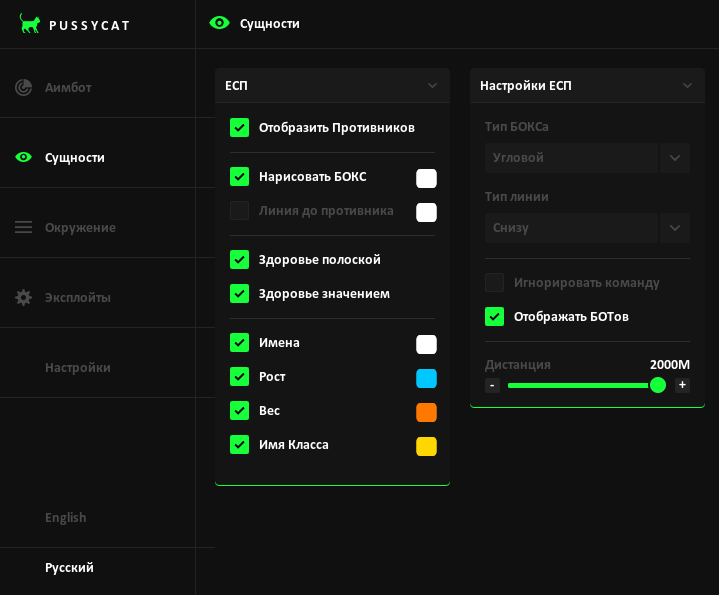Open the blue Рост color swatch
The height and width of the screenshot is (595, 719).
(426, 378)
